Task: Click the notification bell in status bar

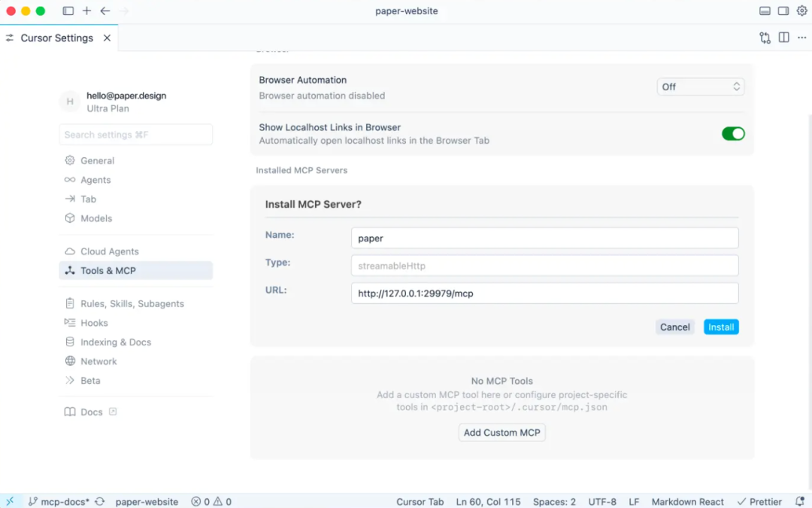Action: pos(799,501)
